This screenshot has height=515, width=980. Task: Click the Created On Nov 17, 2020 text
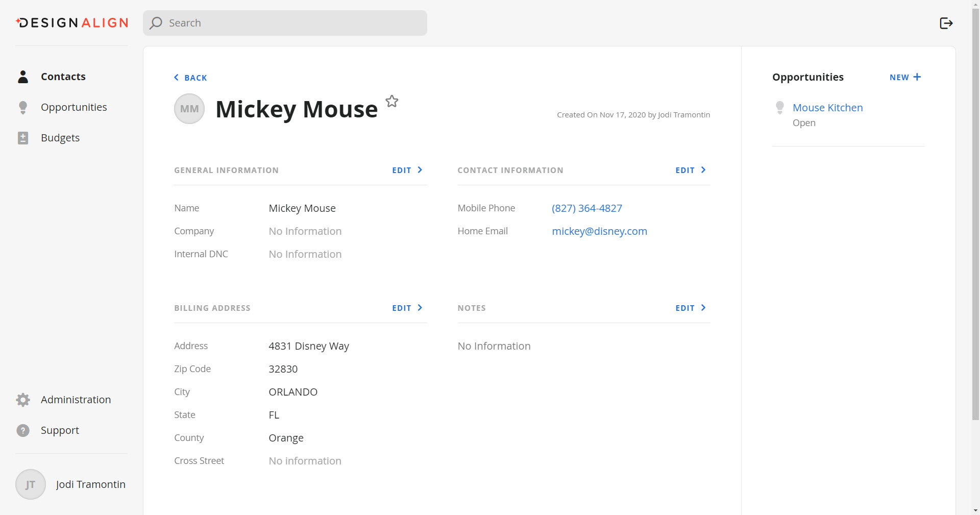tap(633, 115)
